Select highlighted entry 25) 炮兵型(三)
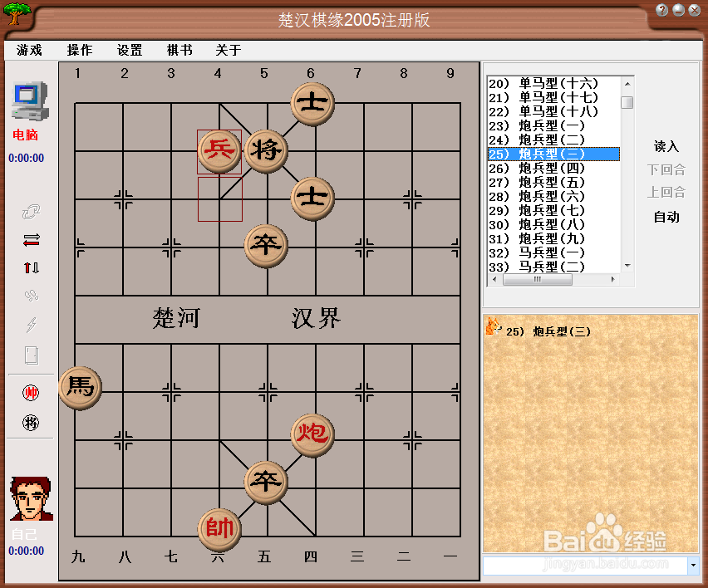 [553, 154]
